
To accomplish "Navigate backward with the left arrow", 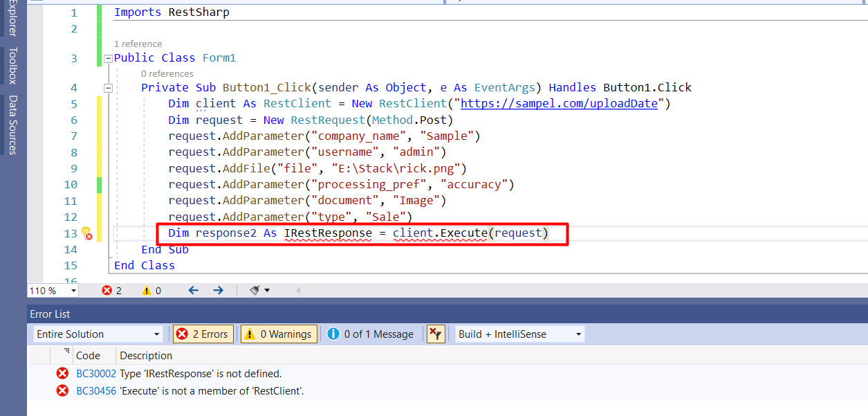I will point(194,291).
